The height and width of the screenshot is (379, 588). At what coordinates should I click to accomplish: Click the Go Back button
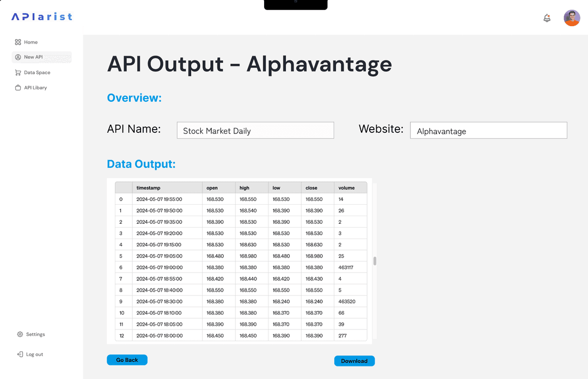pyautogui.click(x=127, y=360)
